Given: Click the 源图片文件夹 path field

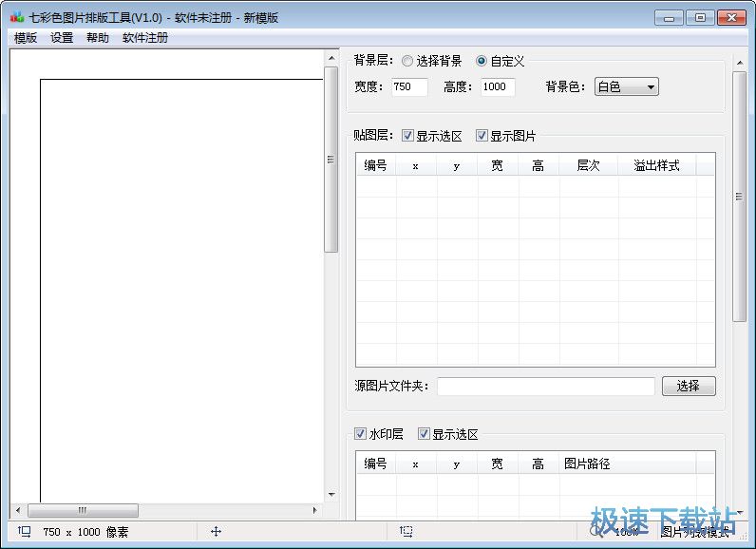Looking at the screenshot, I should [545, 386].
